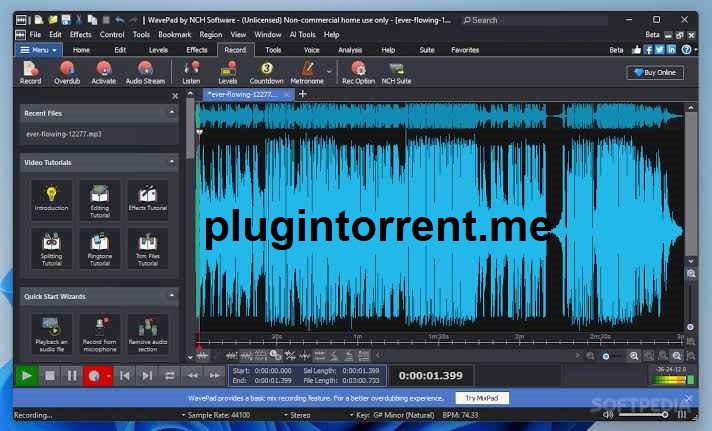Launch Record from microphone wizard
The height and width of the screenshot is (431, 712).
tap(99, 334)
